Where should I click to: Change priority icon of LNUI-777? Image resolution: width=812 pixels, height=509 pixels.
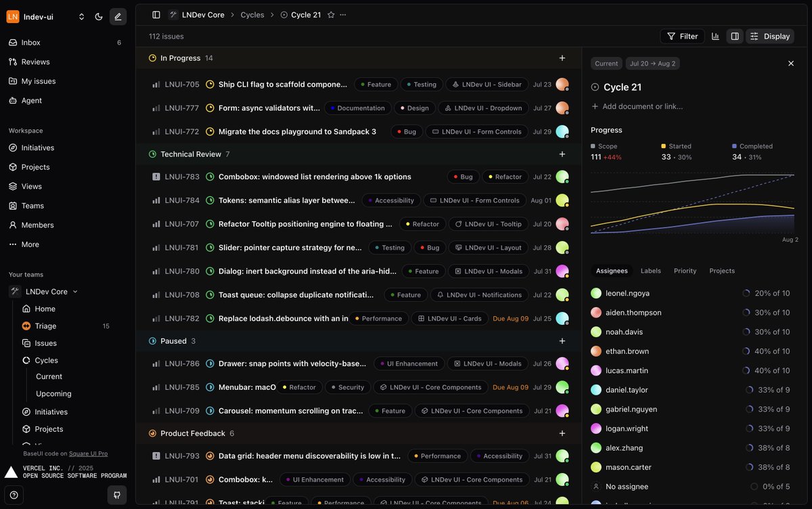coord(156,108)
